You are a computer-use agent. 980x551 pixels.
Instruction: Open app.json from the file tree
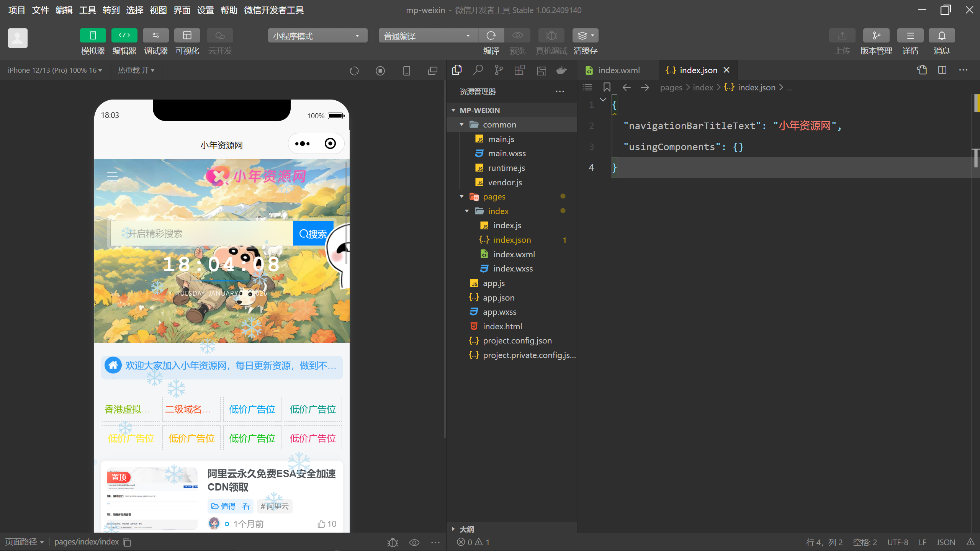pyautogui.click(x=499, y=298)
